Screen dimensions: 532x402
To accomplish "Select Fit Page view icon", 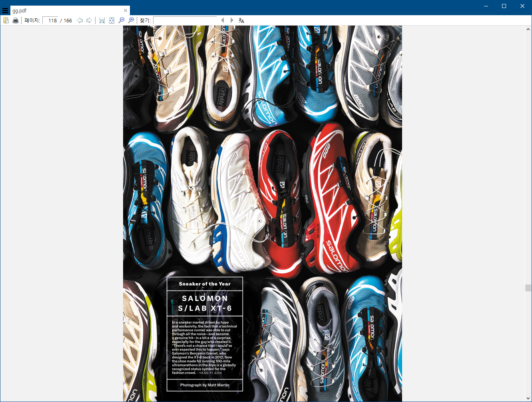I will point(112,20).
